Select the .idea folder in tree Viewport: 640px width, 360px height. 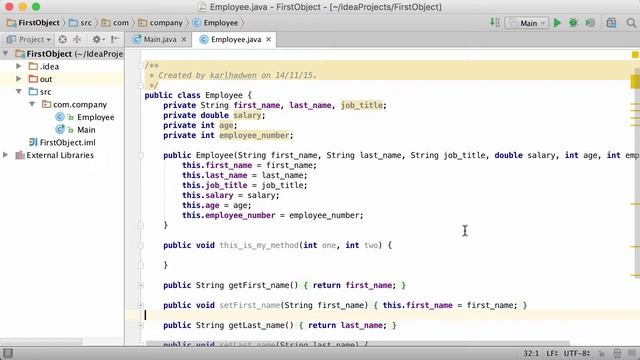pos(49,67)
